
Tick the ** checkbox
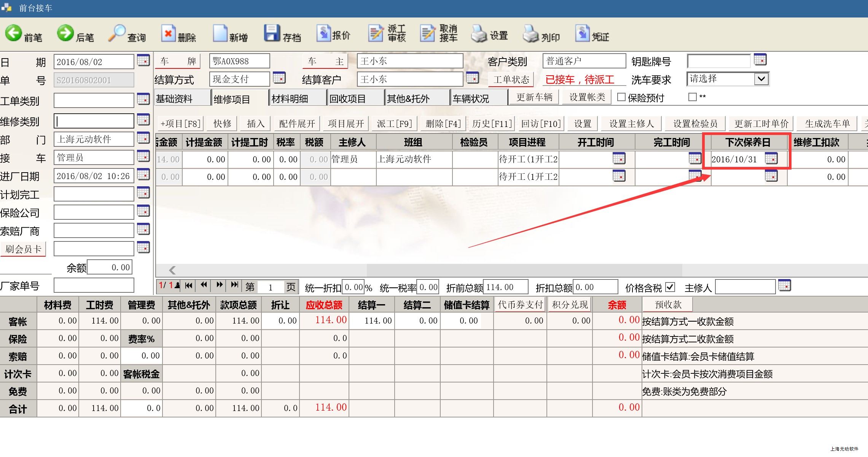click(x=693, y=97)
